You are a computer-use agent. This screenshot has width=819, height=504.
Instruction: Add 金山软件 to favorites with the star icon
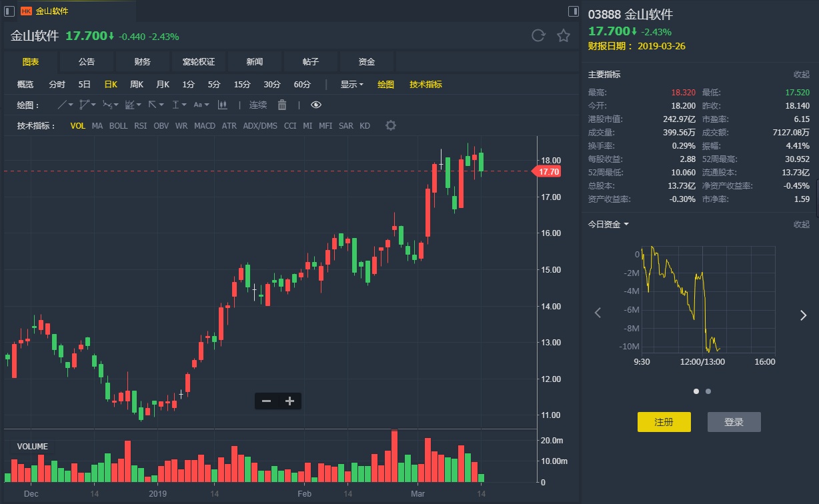pos(564,36)
